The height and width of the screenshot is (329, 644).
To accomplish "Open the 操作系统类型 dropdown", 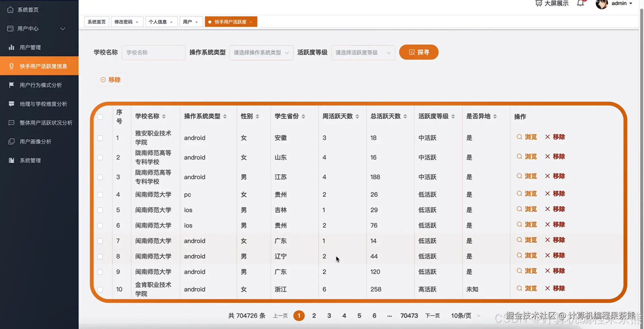I will click(x=261, y=53).
